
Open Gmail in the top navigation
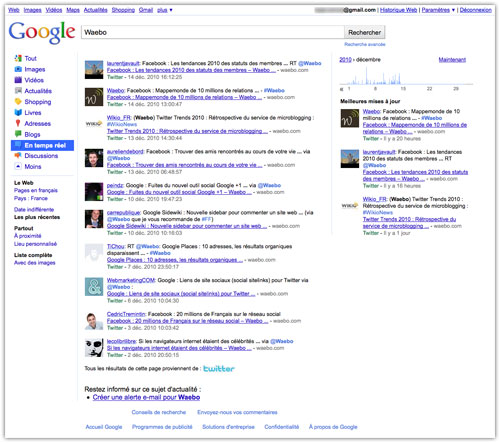[146, 10]
